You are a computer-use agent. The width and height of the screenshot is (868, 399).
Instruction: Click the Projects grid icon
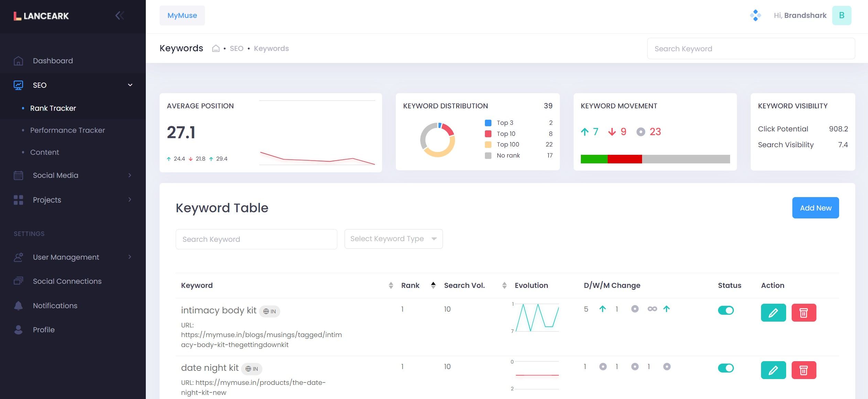pos(18,200)
